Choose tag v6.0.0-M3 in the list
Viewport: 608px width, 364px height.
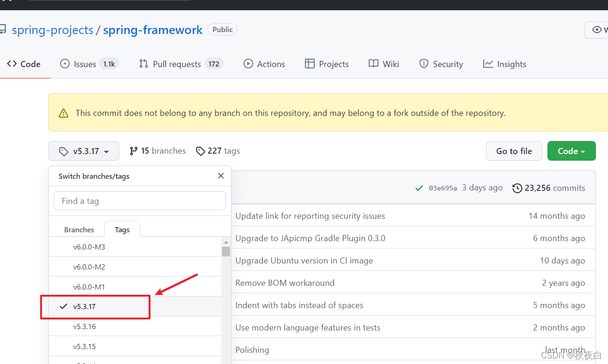pos(135,247)
